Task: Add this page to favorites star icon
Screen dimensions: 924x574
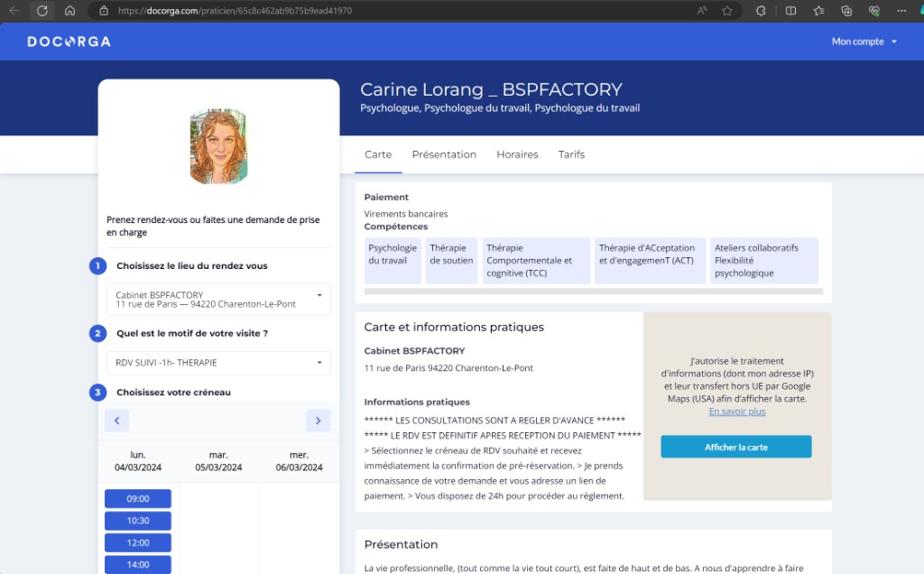Action: [x=727, y=11]
